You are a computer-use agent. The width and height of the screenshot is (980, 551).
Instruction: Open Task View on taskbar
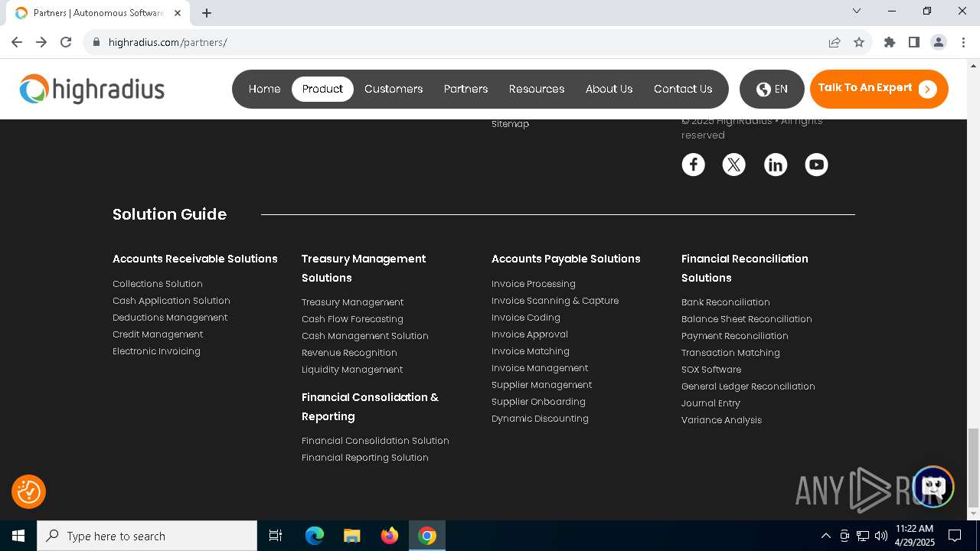click(x=276, y=536)
